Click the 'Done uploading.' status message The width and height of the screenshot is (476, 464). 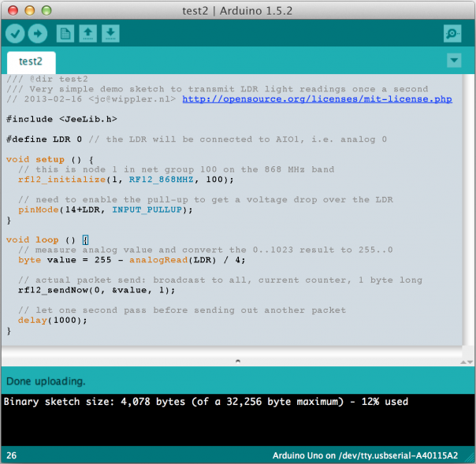pos(46,381)
